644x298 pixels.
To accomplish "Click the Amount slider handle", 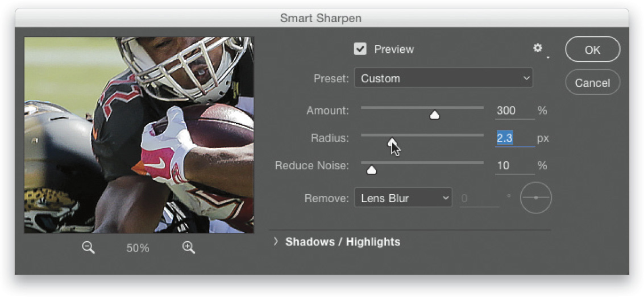I will (x=434, y=115).
